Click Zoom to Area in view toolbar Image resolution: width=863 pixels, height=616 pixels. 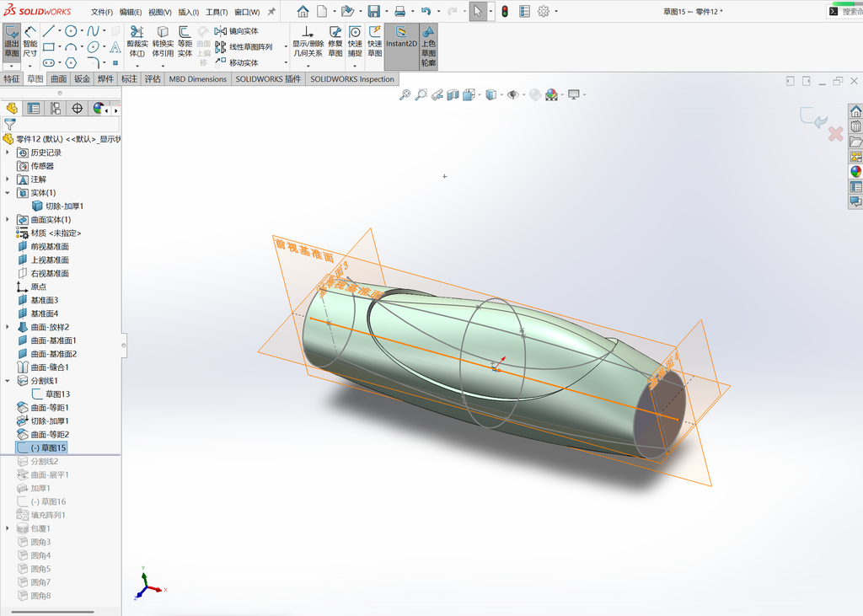click(x=421, y=94)
